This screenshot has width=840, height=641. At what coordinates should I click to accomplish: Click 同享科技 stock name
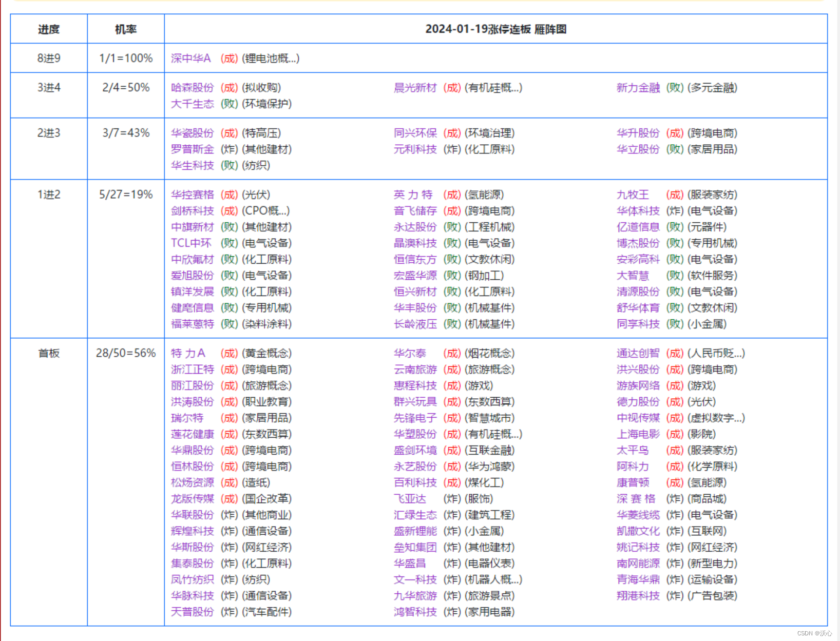click(638, 324)
